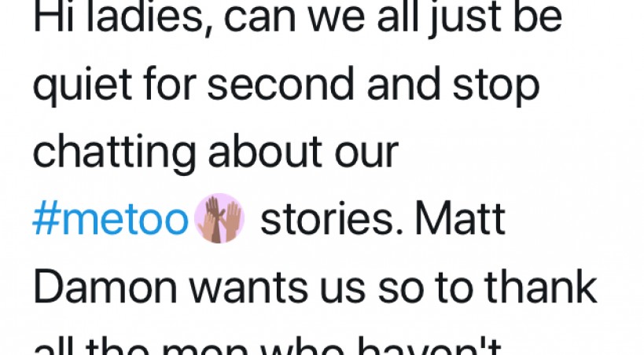Open the #metoo hashtag link
The width and height of the screenshot is (644, 355).
[111, 221]
